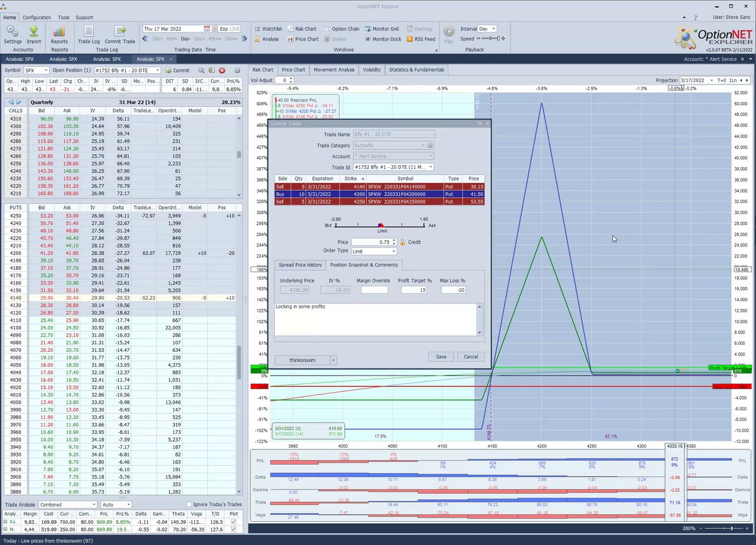Toggle Plot checkbox in second trade analysis row

(x=233, y=529)
